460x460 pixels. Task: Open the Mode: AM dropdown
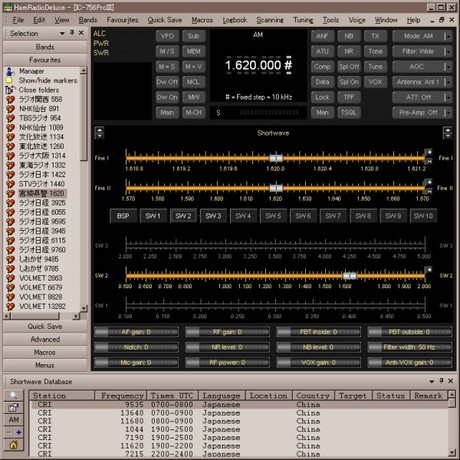422,36
